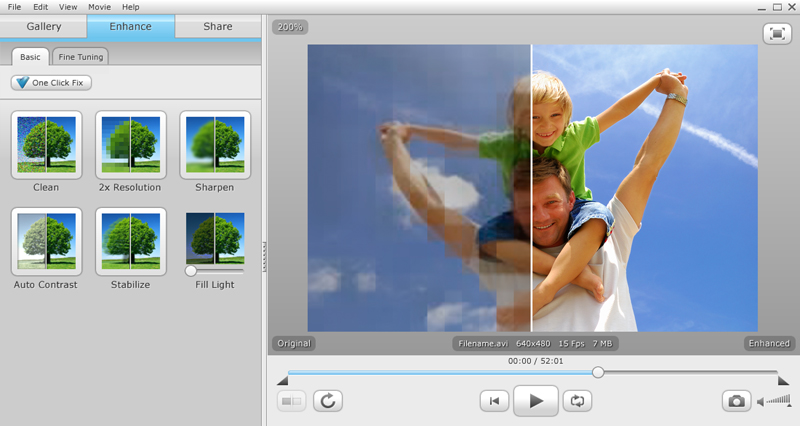The height and width of the screenshot is (426, 800).
Task: Click the right trim marker on timeline
Action: pos(783,380)
